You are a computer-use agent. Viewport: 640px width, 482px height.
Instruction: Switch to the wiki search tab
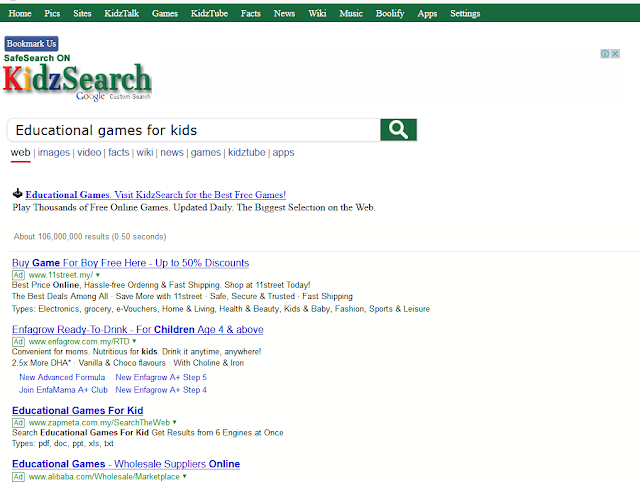[x=145, y=153]
